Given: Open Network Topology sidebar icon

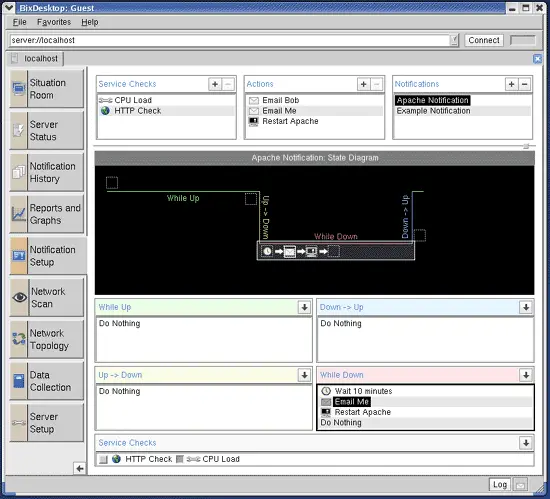Looking at the screenshot, I should (x=19, y=339).
